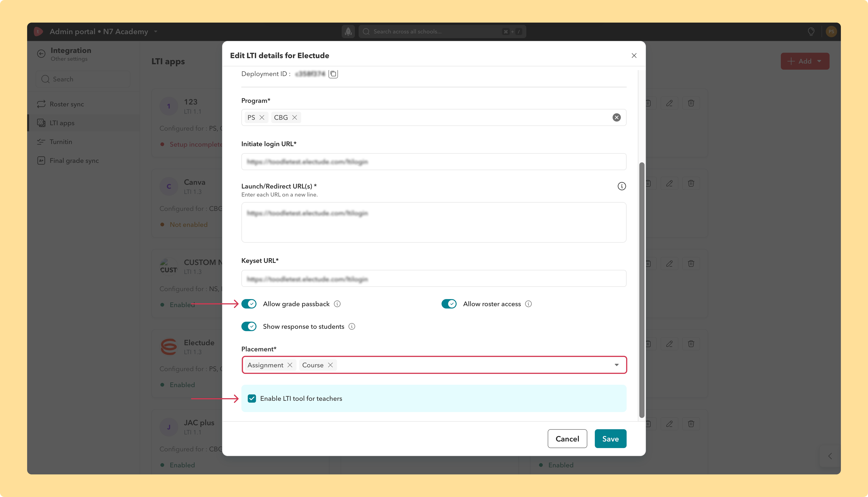Click the Initiate login URL field
The height and width of the screenshot is (497, 868).
pyautogui.click(x=434, y=162)
